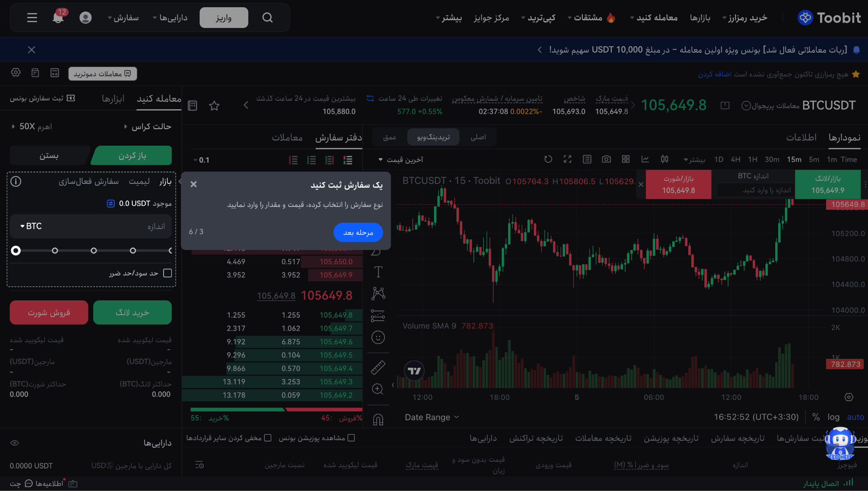Click the notification bell icon
The height and width of the screenshot is (491, 868).
tap(58, 18)
